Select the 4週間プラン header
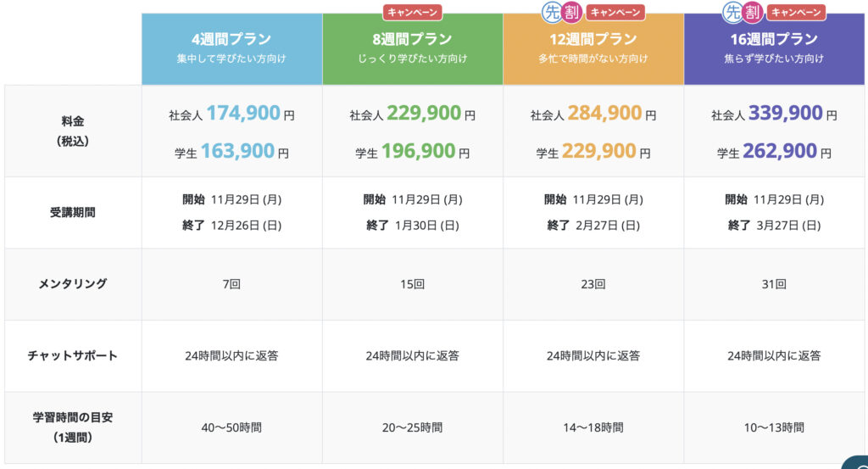Viewport: 868px width, 469px height. tap(232, 48)
